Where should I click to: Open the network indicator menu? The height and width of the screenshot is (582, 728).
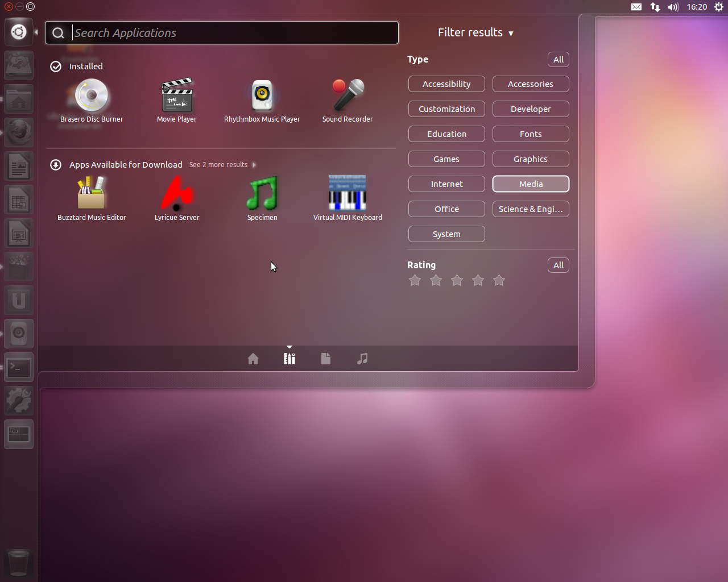point(655,7)
